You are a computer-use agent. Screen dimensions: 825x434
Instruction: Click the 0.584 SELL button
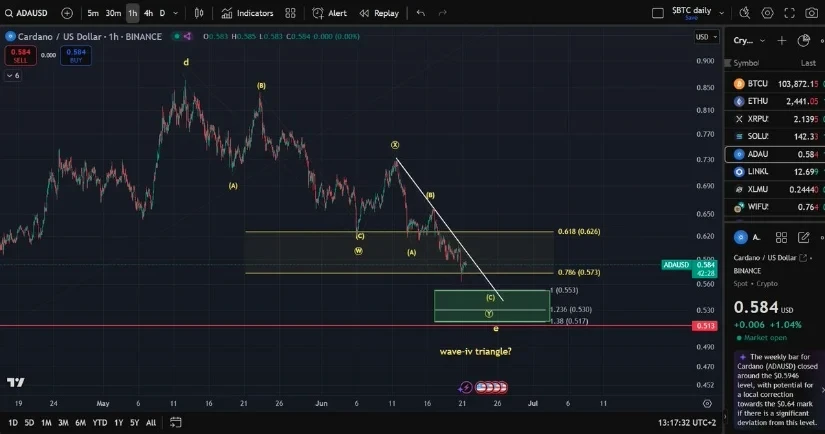[21, 55]
